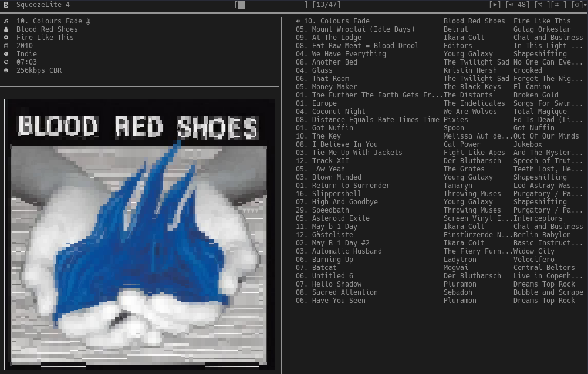
Task: Click the thermometer icon after Colours Fade
Action: 88,21
